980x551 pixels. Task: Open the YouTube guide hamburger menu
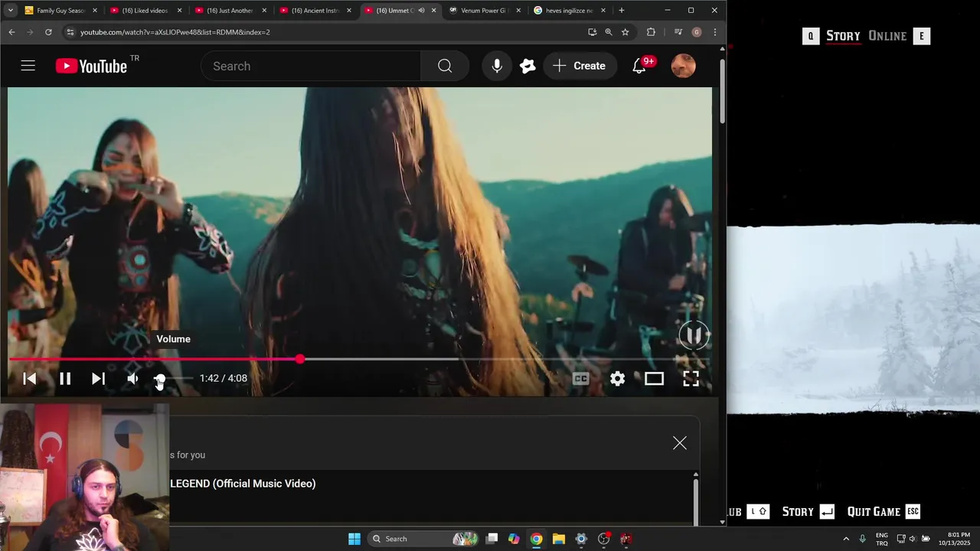coord(28,66)
